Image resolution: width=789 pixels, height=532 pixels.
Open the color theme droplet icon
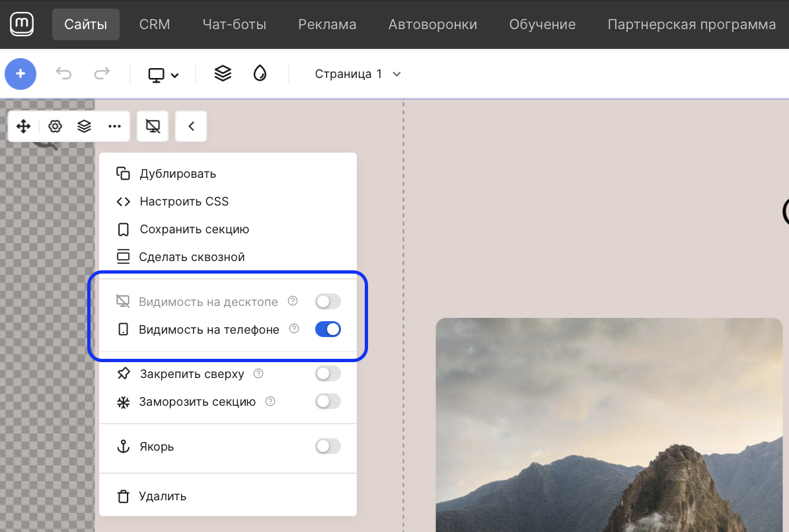pos(260,73)
